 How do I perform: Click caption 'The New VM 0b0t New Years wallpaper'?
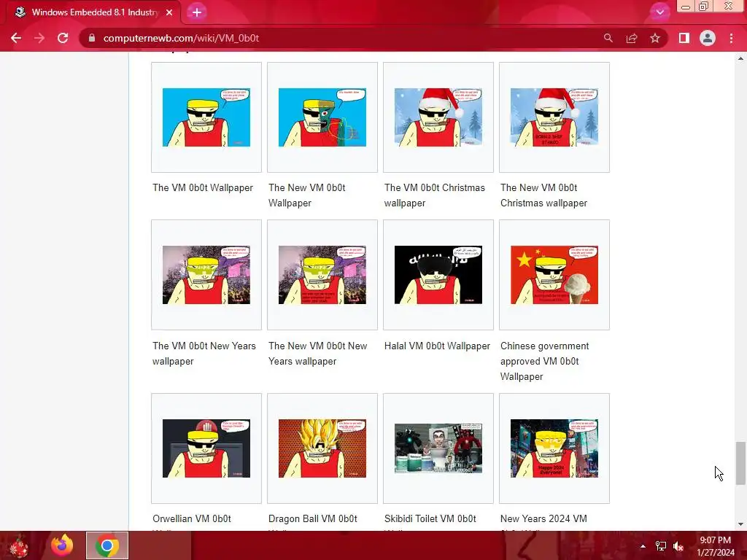click(318, 354)
